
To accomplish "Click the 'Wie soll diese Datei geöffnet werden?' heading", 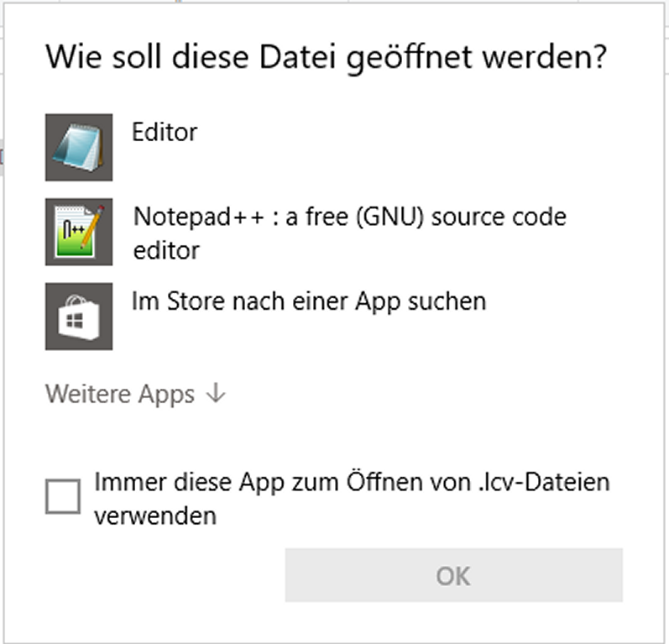I will coord(326,57).
